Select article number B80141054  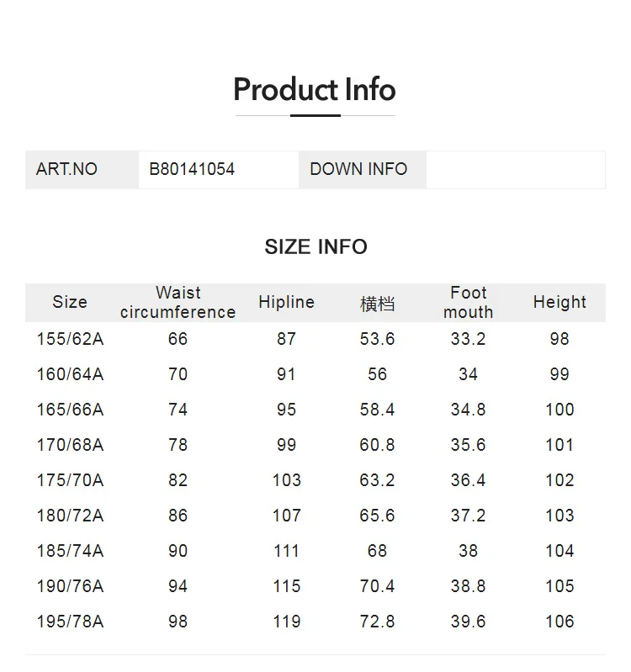coord(192,169)
